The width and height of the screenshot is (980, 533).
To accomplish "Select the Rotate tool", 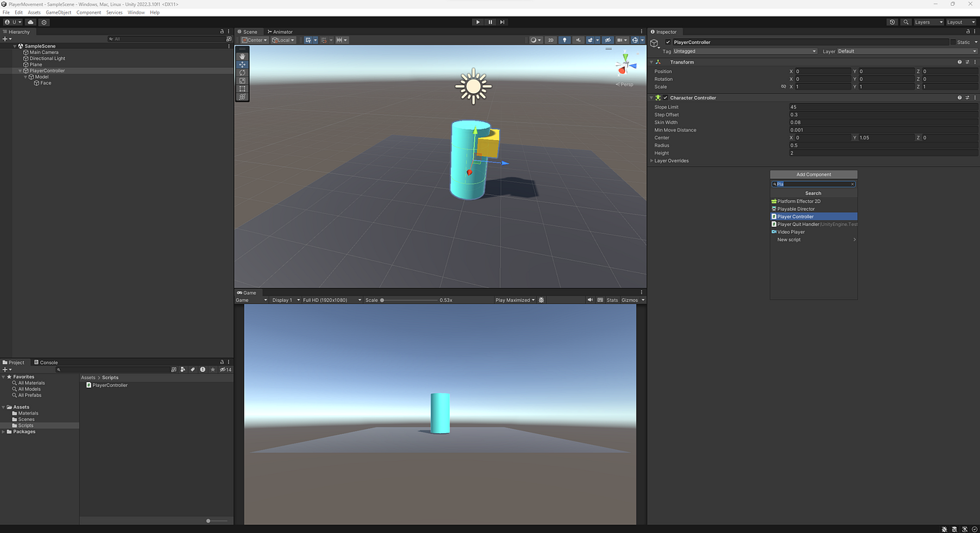I will pos(242,71).
